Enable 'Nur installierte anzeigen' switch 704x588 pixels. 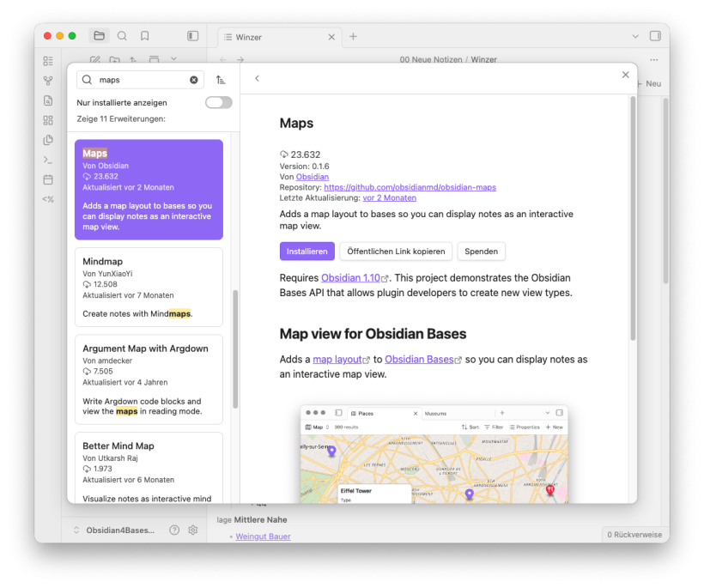218,103
